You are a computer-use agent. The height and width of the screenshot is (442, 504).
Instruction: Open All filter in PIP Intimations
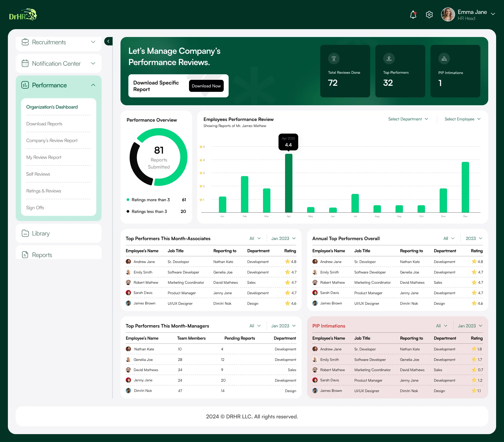(x=442, y=326)
